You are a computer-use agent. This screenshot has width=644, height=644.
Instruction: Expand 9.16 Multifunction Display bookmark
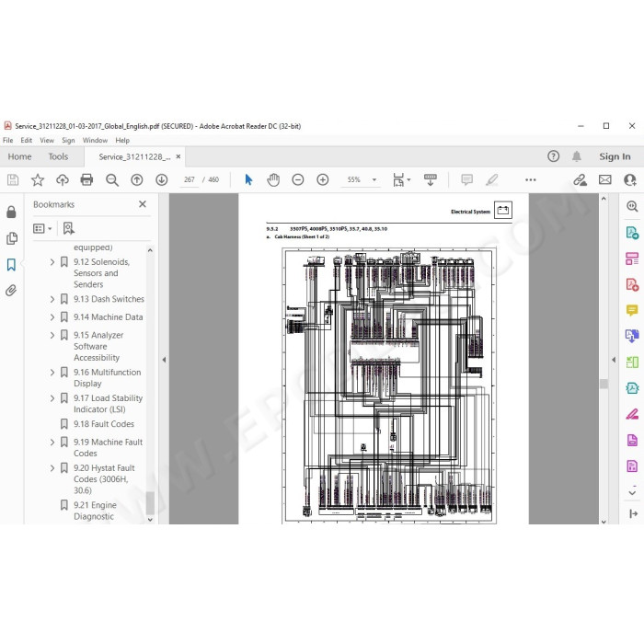click(x=52, y=372)
